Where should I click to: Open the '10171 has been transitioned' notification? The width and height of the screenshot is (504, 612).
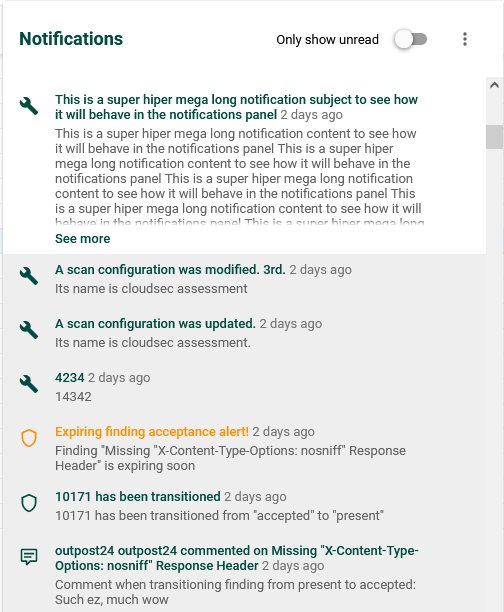coord(138,496)
